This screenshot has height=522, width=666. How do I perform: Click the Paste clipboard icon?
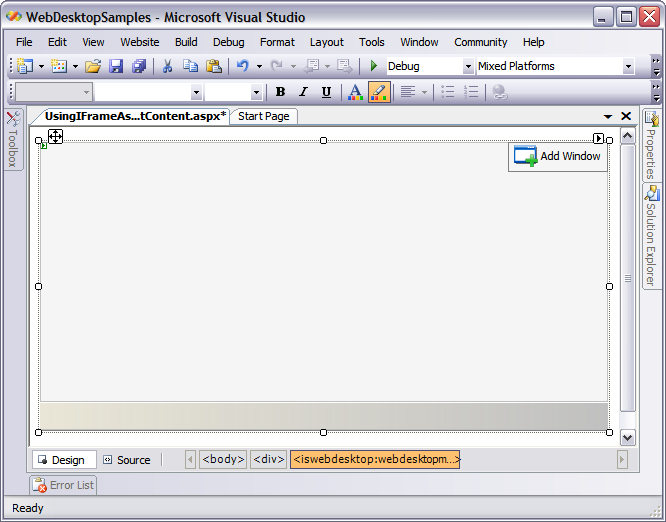pos(214,66)
